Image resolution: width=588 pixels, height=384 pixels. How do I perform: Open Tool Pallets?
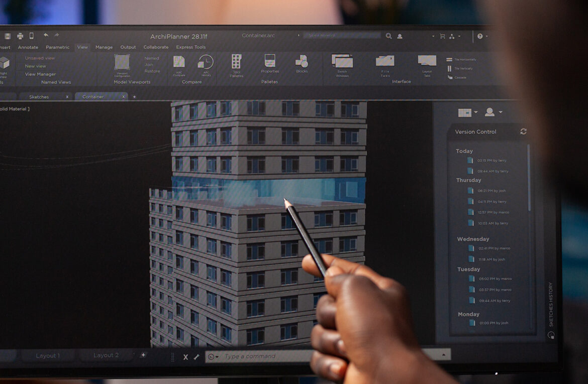[236, 66]
